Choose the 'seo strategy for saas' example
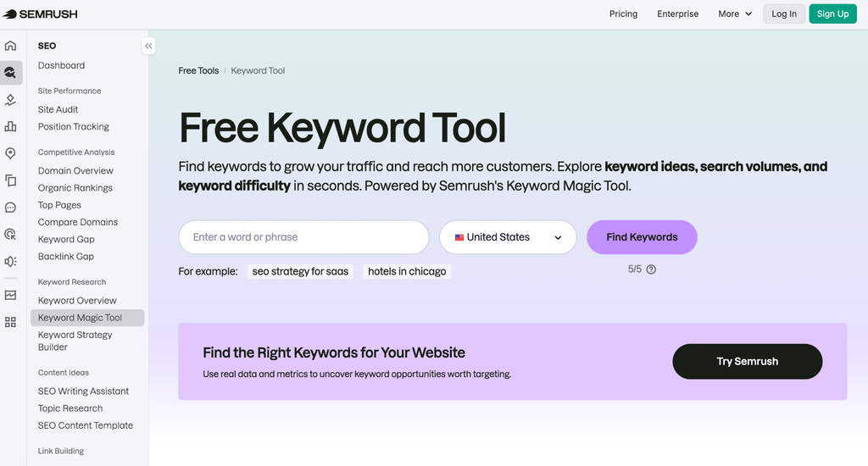This screenshot has width=868, height=466. [x=301, y=272]
